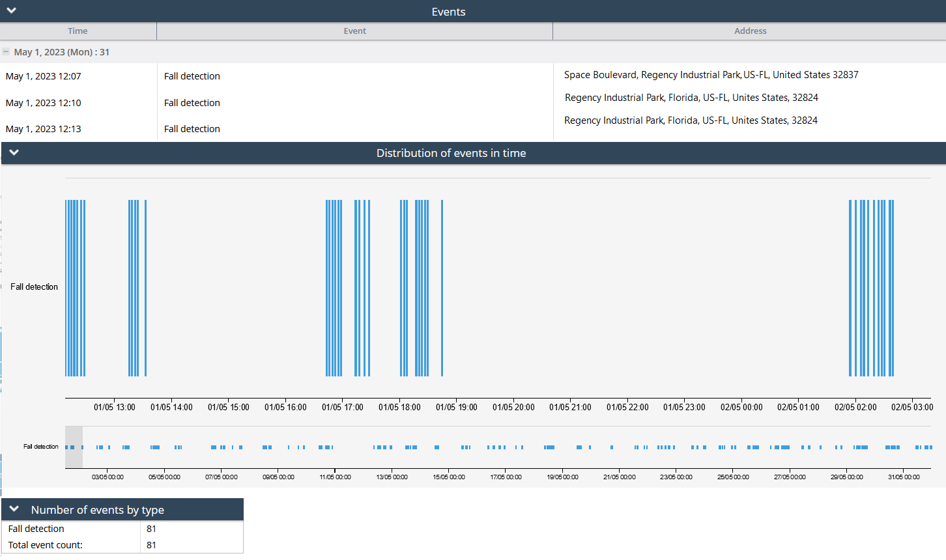Collapse the May 1, 2023 (Mon) group
This screenshot has width=946, height=560.
click(6, 51)
